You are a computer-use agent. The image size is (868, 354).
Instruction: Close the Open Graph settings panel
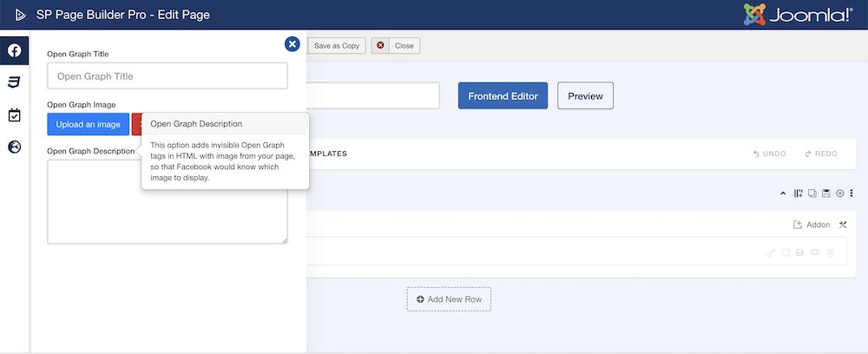tap(293, 44)
